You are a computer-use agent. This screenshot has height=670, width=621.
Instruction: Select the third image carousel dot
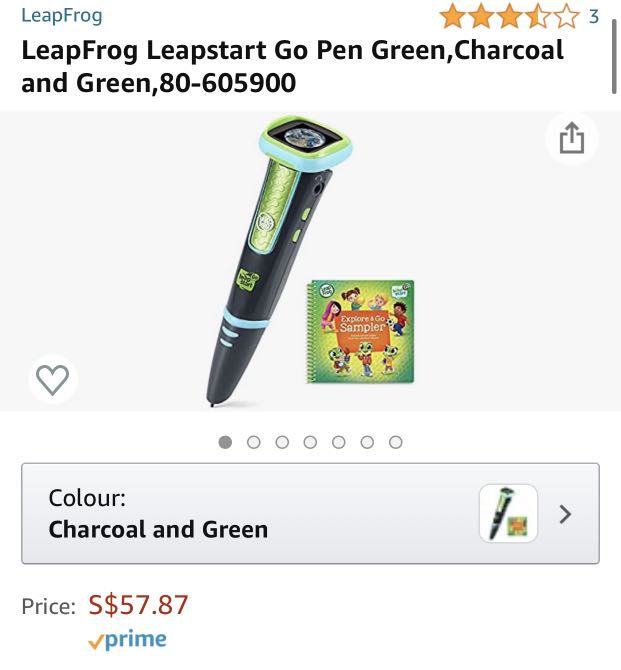pos(282,442)
